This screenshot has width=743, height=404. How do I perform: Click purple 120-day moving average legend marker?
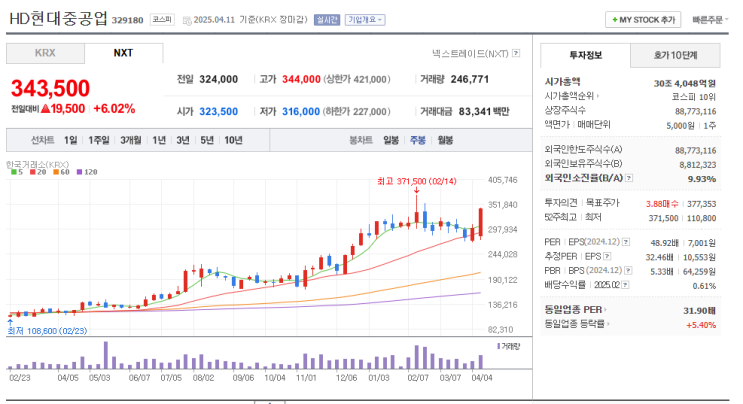pos(79,172)
